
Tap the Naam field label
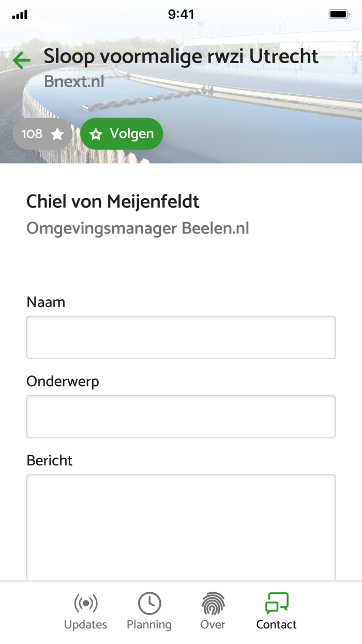click(x=46, y=302)
